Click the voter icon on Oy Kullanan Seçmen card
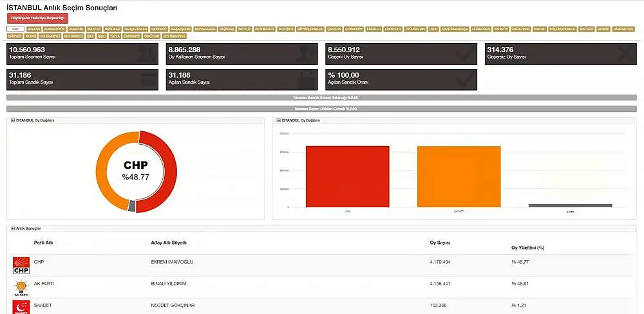This screenshot has width=644, height=314. coord(305,54)
